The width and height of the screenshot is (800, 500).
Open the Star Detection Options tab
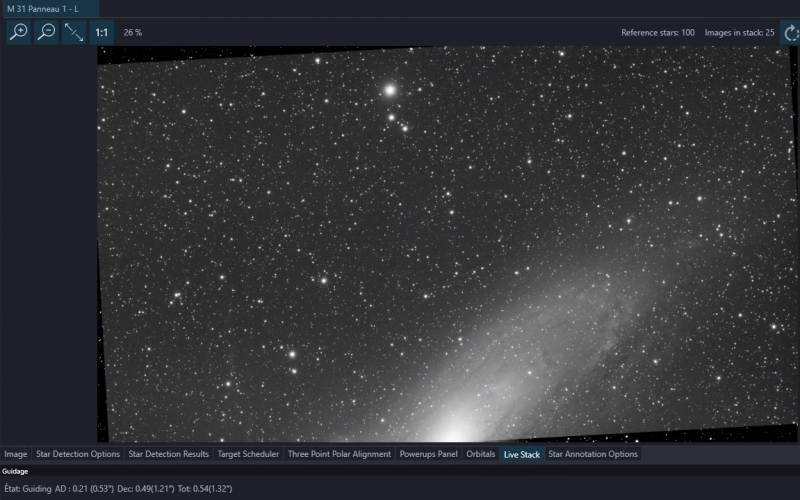pyautogui.click(x=78, y=454)
